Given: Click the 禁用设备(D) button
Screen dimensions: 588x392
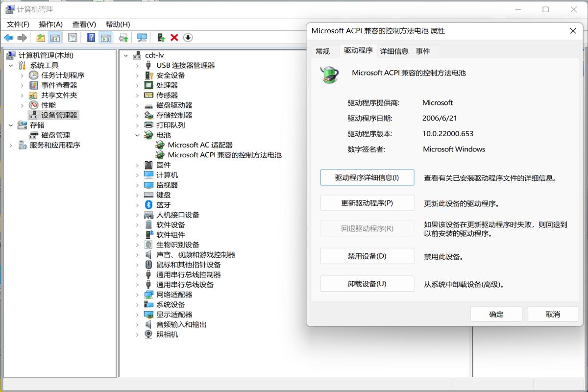Looking at the screenshot, I should coord(367,256).
